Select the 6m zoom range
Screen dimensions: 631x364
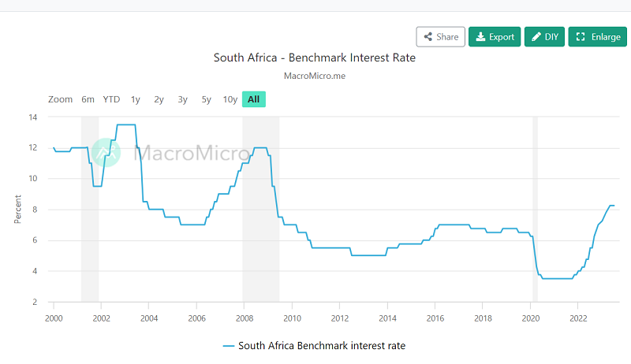coord(88,99)
